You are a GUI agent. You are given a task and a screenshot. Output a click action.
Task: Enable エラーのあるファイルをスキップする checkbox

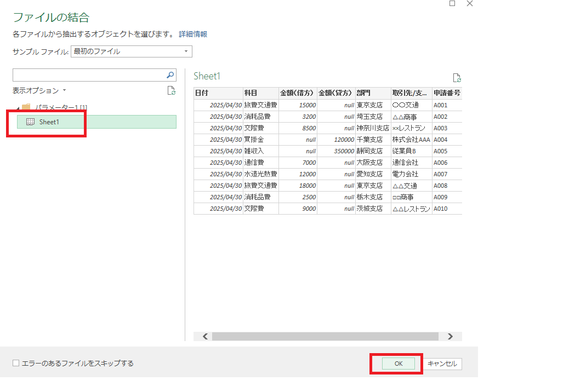point(16,363)
